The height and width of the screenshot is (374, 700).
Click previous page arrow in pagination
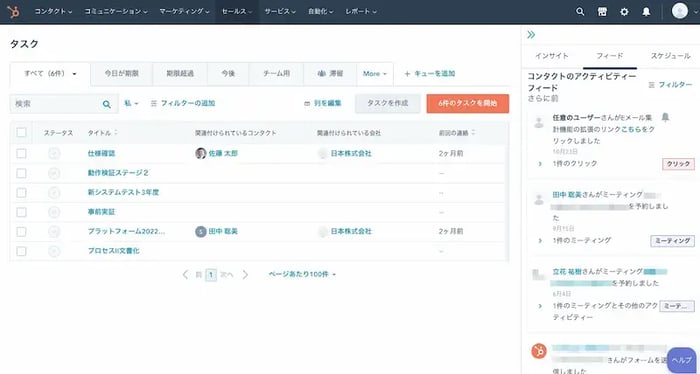coord(185,274)
